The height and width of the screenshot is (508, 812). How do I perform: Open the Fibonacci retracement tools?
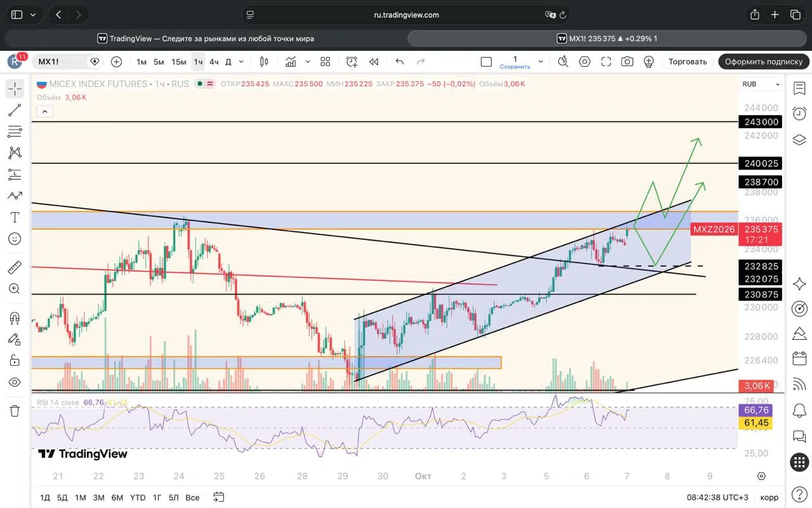point(15,131)
